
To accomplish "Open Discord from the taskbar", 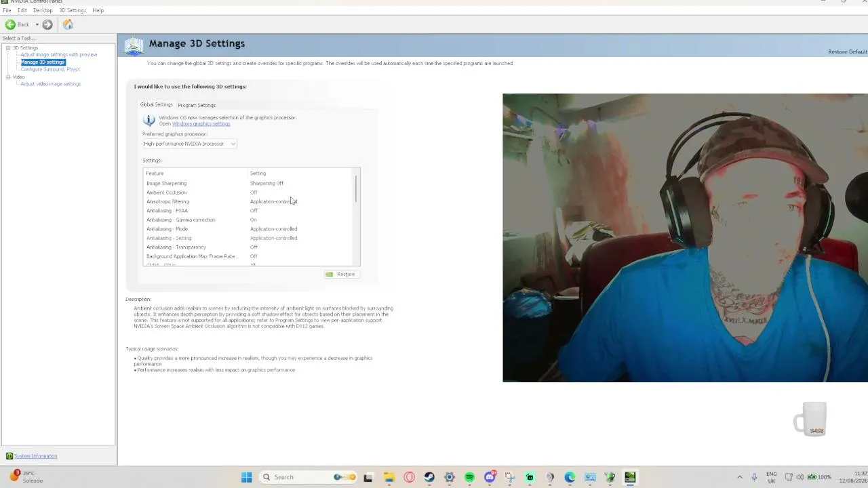I will (x=490, y=477).
